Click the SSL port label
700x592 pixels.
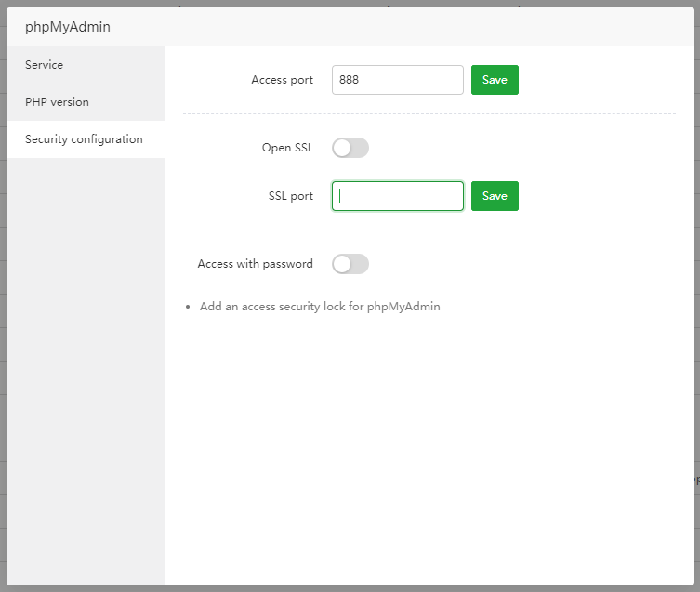pos(291,196)
